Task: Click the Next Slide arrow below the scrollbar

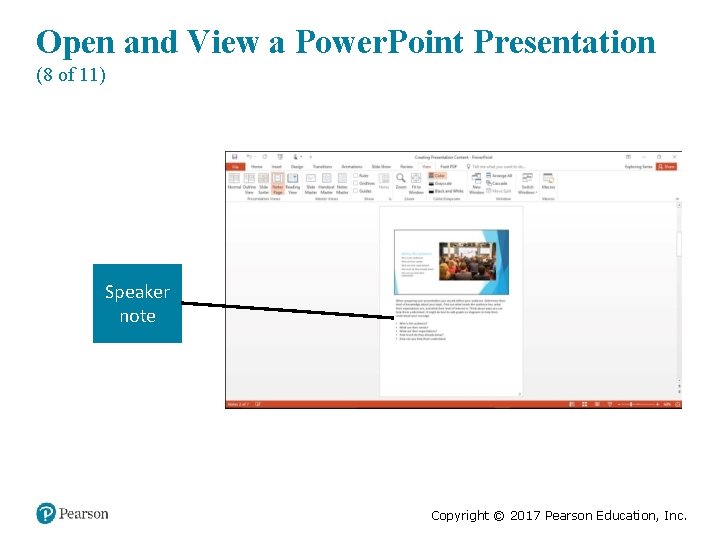Action: (x=679, y=392)
